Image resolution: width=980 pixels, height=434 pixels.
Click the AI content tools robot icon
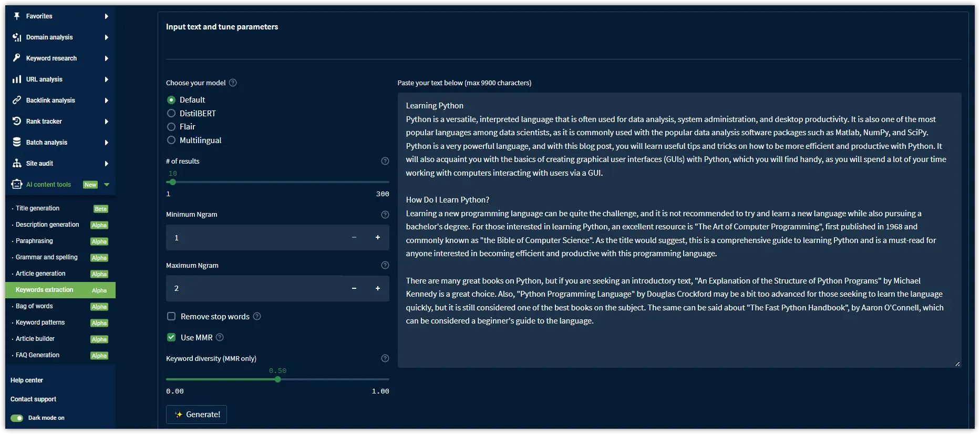(17, 184)
